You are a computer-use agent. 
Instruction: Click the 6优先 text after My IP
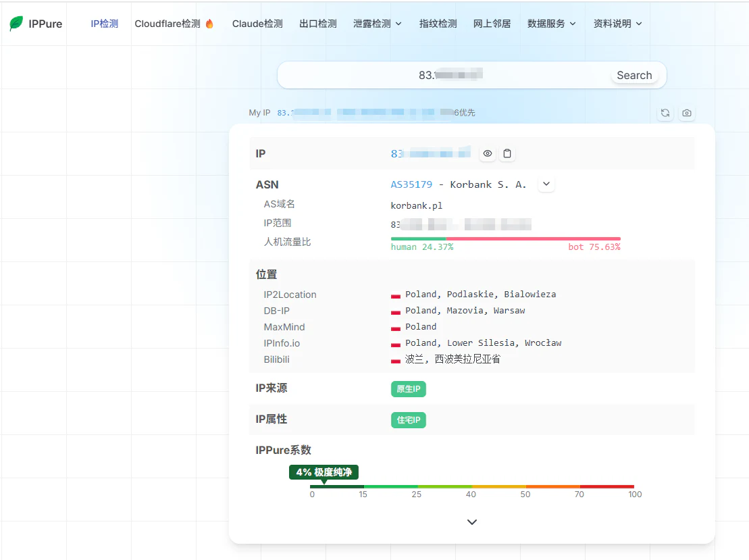coord(464,113)
